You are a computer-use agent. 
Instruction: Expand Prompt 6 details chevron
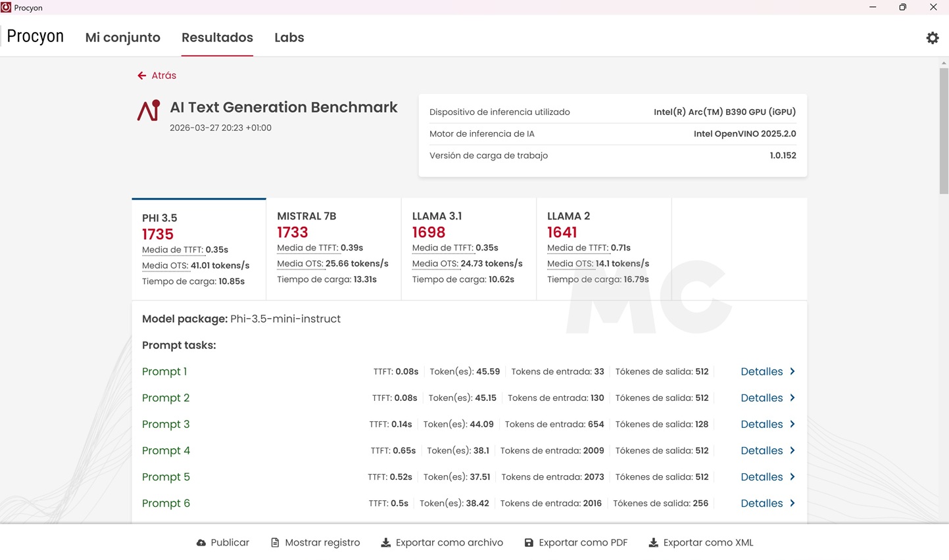tap(792, 503)
